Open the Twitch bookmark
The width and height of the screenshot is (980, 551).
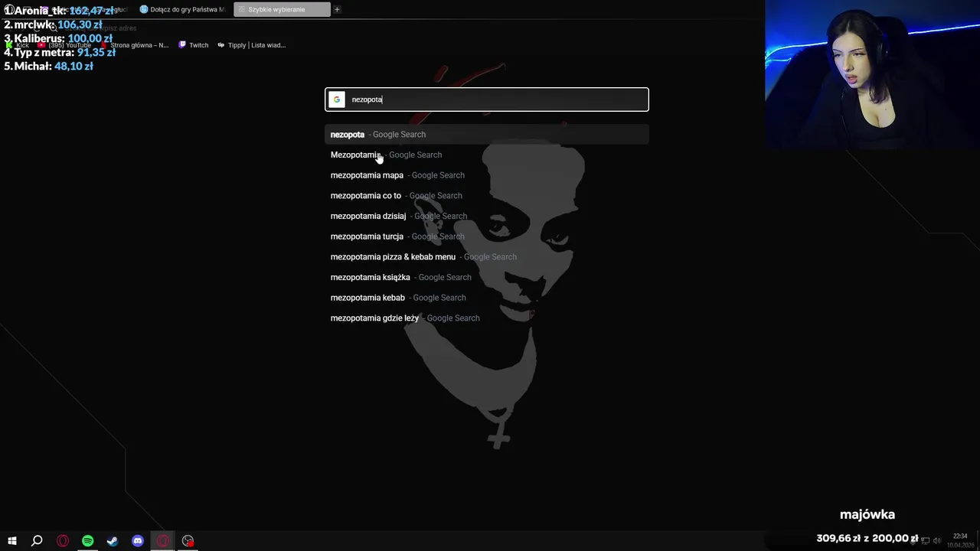[194, 45]
